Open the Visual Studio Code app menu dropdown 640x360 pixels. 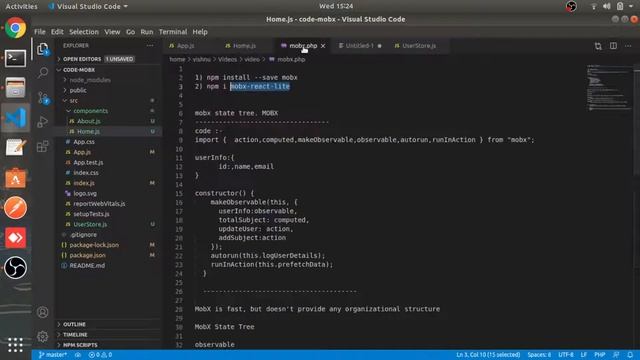pyautogui.click(x=88, y=6)
